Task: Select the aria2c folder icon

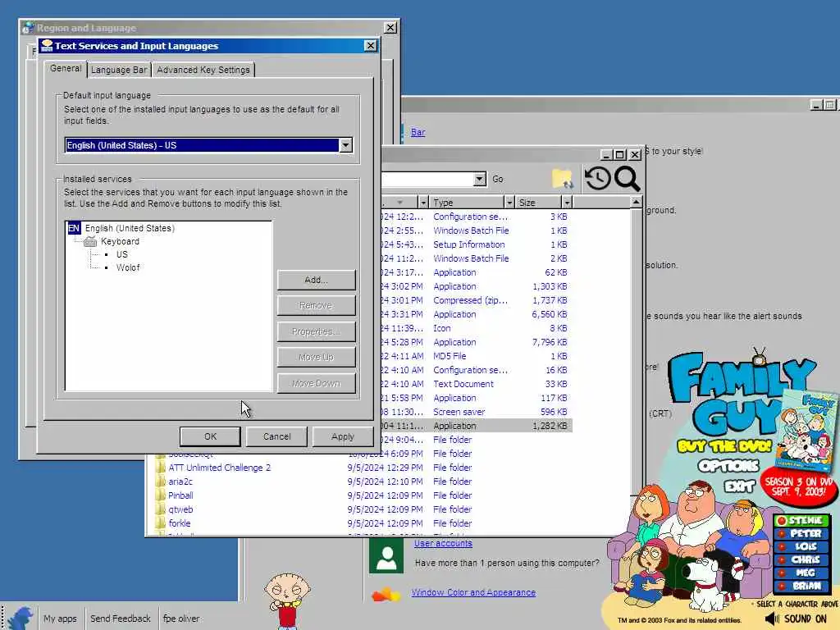Action: coord(160,482)
